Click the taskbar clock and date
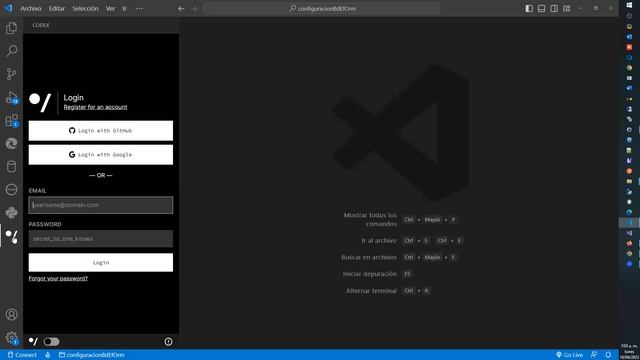Screen dimensions: 640x360 629,351
